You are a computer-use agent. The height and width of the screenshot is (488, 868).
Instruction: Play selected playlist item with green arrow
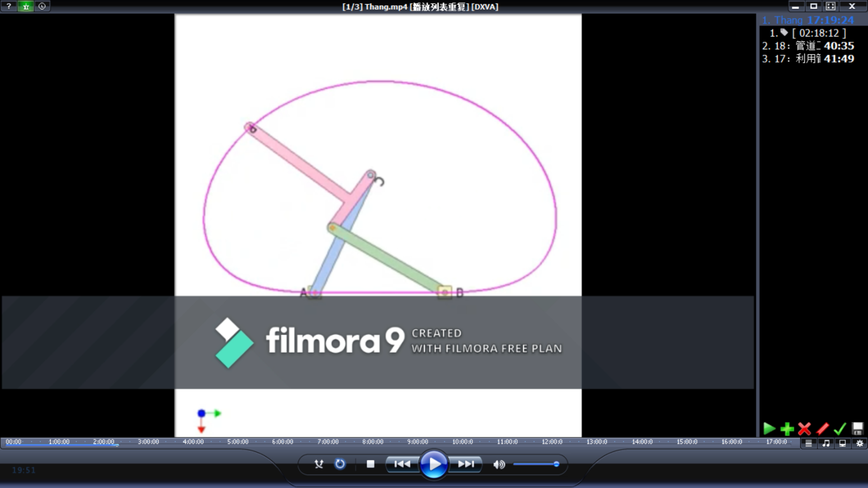[x=769, y=428]
